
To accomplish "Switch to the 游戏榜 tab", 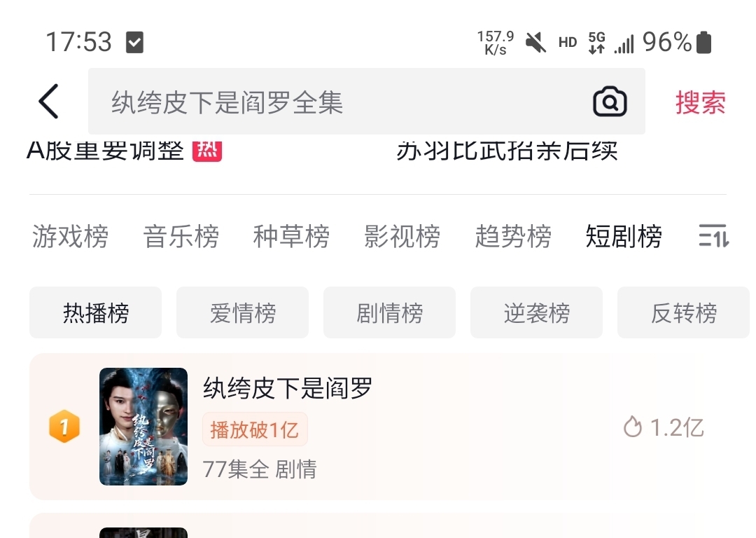I will coord(71,236).
